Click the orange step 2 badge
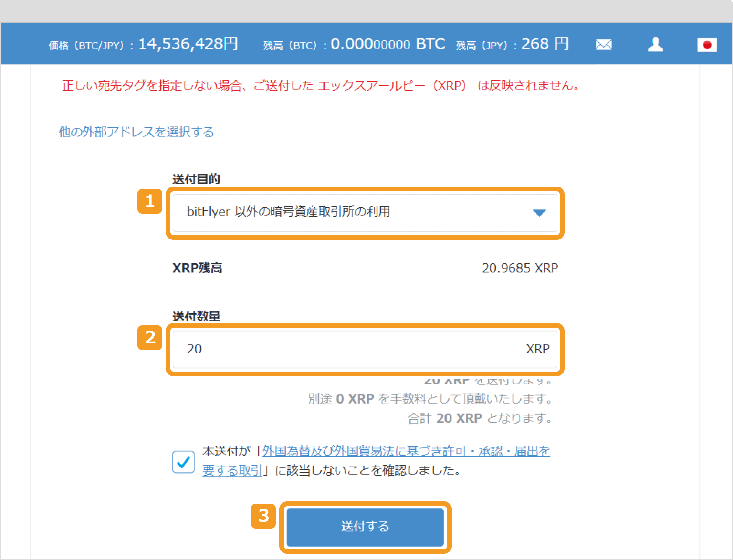The image size is (733, 560). (x=150, y=339)
